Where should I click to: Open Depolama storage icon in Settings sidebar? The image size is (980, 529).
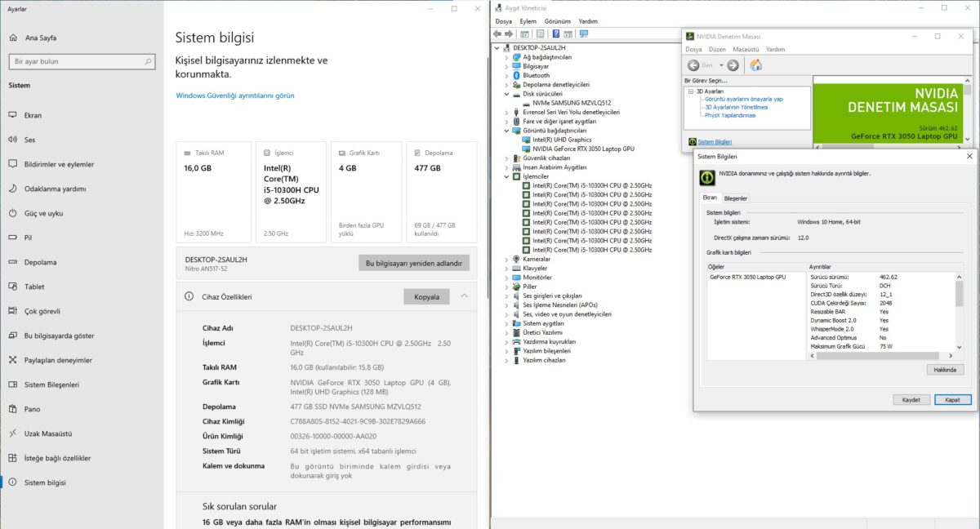(x=12, y=262)
